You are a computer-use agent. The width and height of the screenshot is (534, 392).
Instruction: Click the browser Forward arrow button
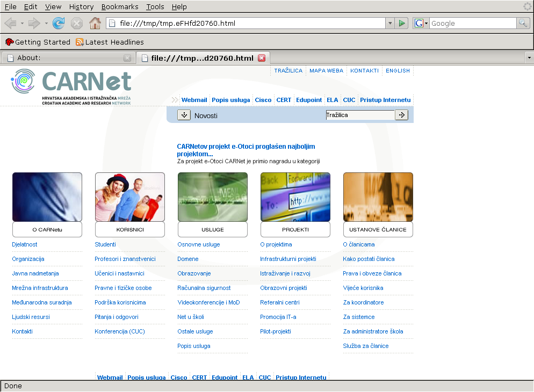point(34,23)
